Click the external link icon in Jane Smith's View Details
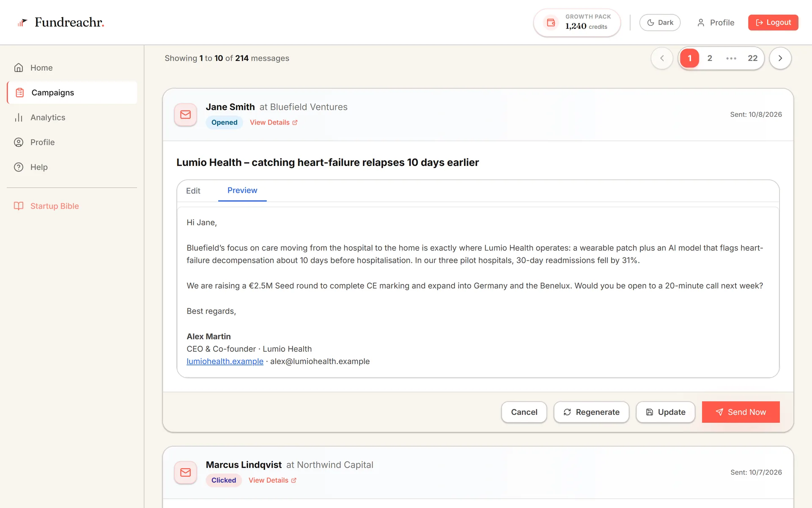Image resolution: width=812 pixels, height=508 pixels. [295, 123]
